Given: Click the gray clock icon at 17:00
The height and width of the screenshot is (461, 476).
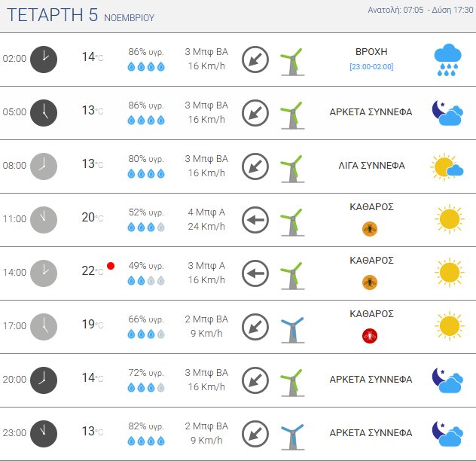Looking at the screenshot, I should pos(43,326).
